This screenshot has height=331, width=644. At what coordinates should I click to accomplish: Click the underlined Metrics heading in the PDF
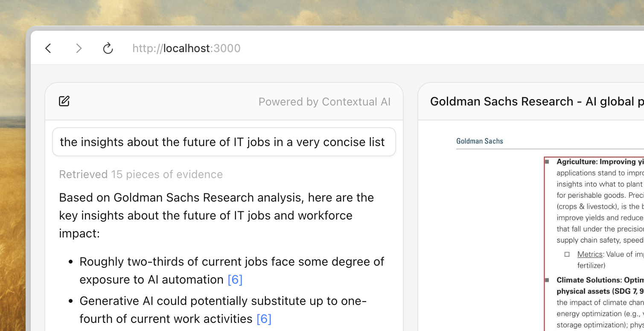[590, 254]
